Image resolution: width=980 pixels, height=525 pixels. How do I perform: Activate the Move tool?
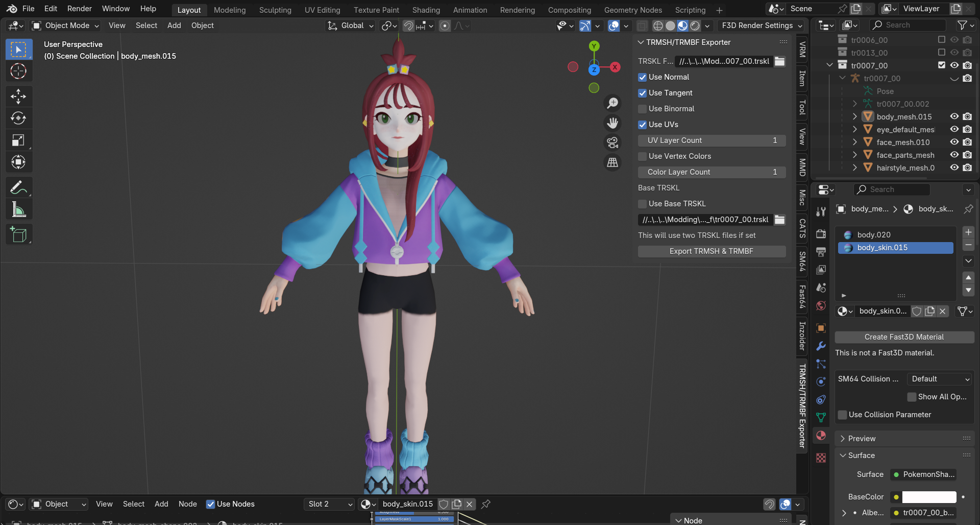tap(18, 96)
